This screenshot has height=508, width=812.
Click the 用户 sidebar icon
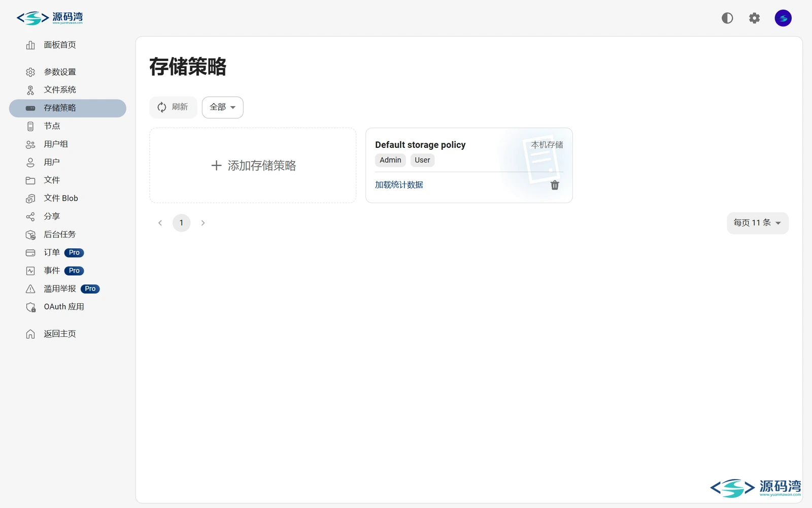pos(30,163)
